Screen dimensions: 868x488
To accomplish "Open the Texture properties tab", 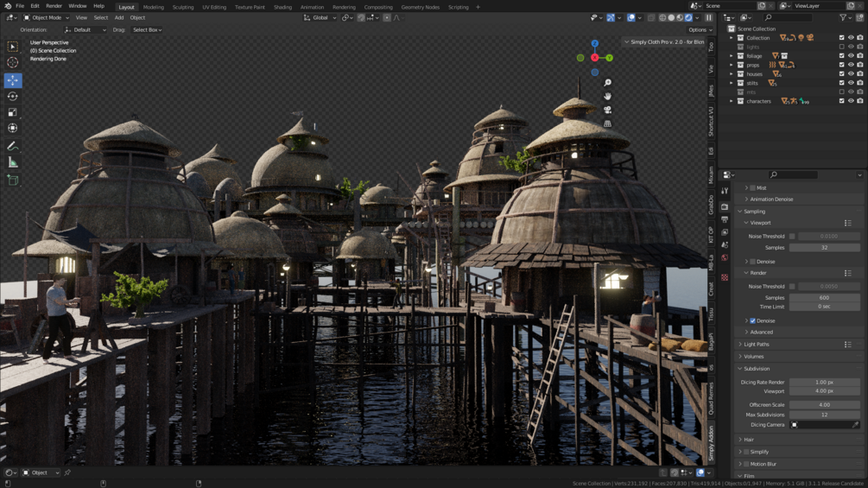I will (x=725, y=277).
